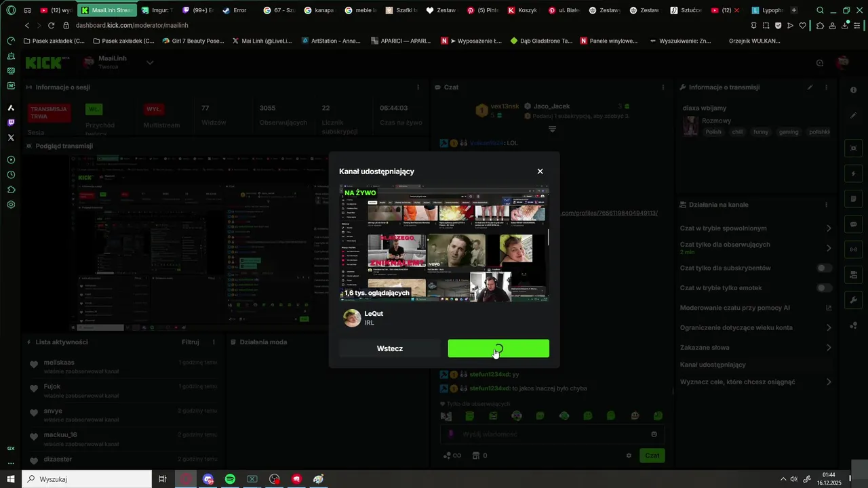Open the Opera GX main menu logo
Image resolution: width=868 pixels, height=488 pixels.
pyautogui.click(x=11, y=10)
